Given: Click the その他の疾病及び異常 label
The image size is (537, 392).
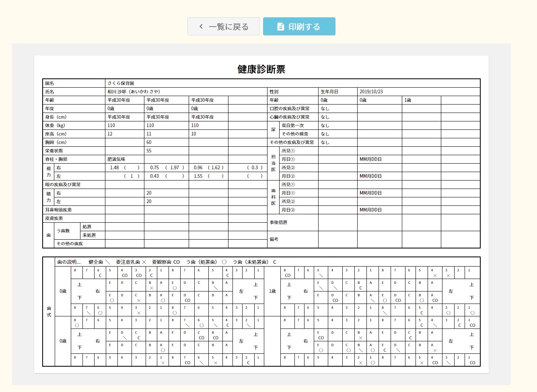Looking at the screenshot, I should 292,142.
